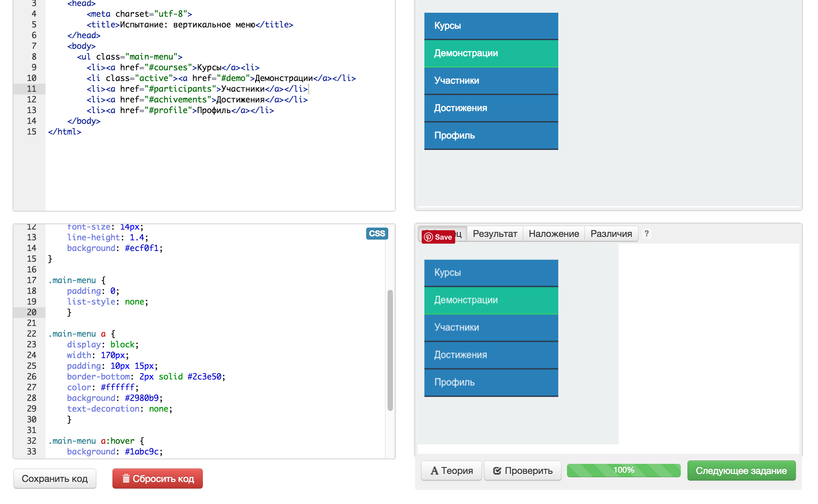
Task: Click HTML line with class="active"
Action: (221, 78)
